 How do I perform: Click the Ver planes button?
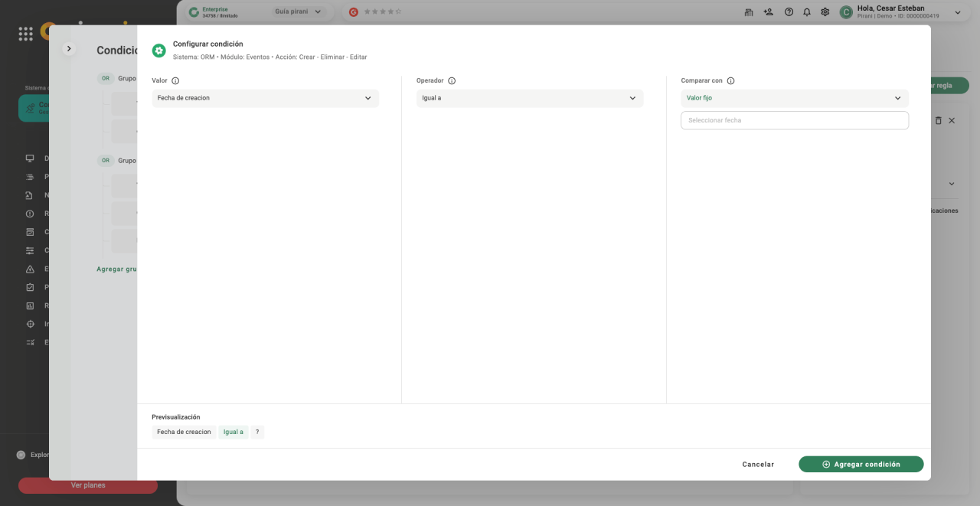pyautogui.click(x=88, y=485)
